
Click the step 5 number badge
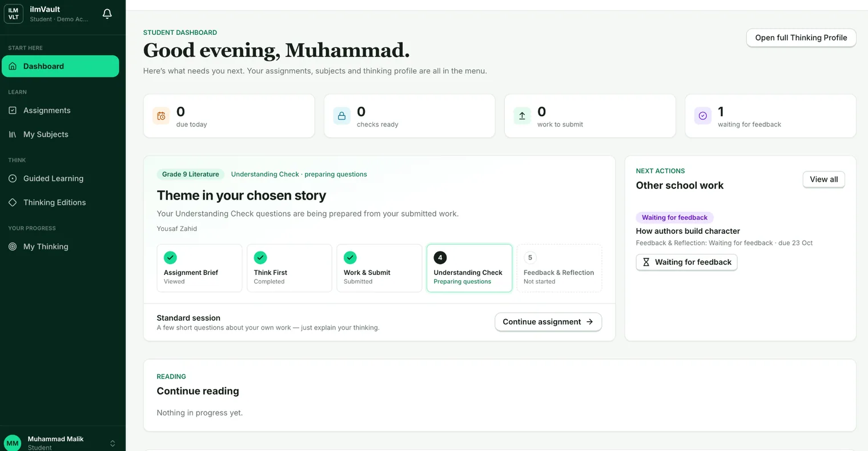coord(530,258)
